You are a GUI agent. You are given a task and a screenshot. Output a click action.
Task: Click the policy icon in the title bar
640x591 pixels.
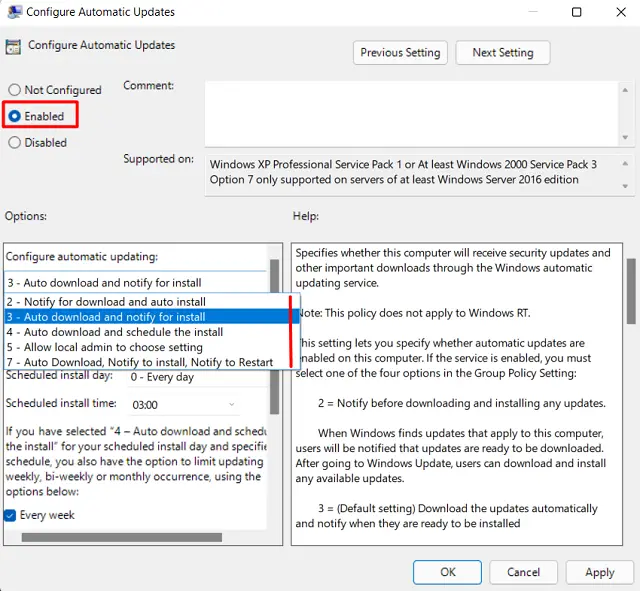[14, 12]
